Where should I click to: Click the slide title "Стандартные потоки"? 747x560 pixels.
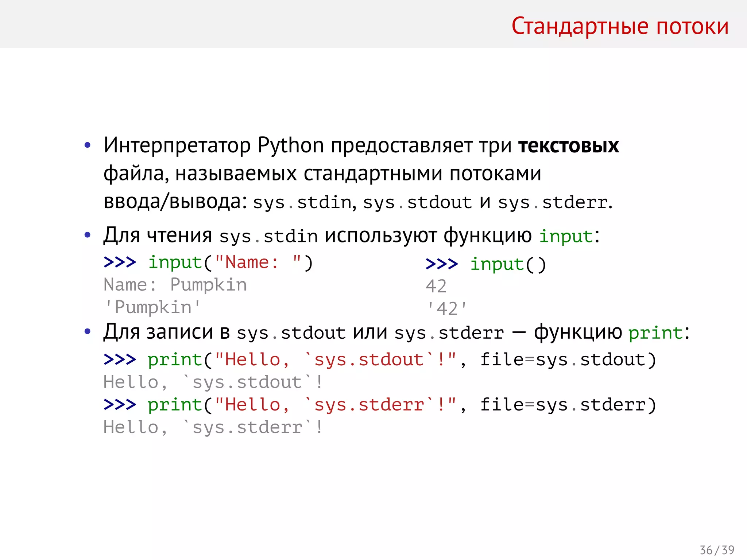click(x=620, y=26)
